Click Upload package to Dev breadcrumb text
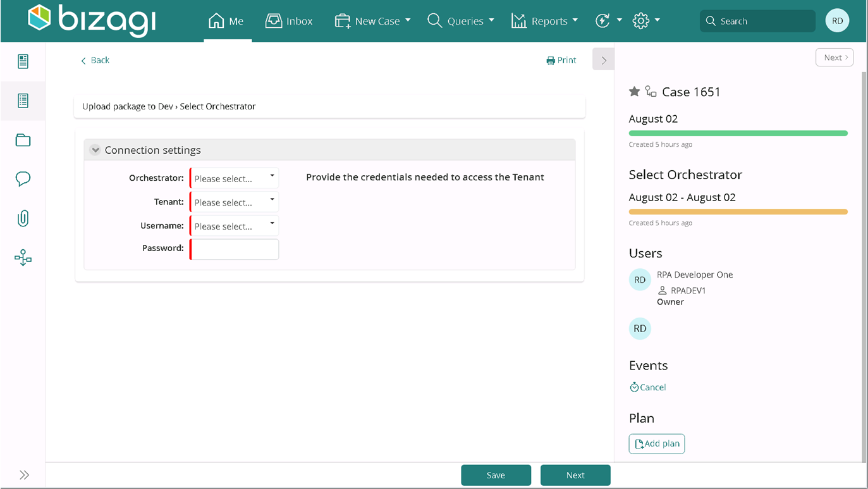The height and width of the screenshot is (489, 868). [x=128, y=106]
